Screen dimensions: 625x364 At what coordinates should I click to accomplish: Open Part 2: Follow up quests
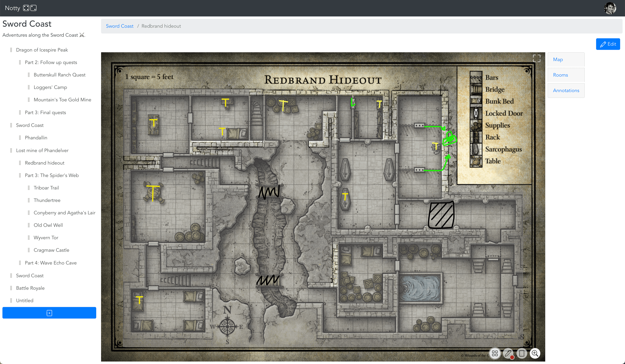(51, 62)
